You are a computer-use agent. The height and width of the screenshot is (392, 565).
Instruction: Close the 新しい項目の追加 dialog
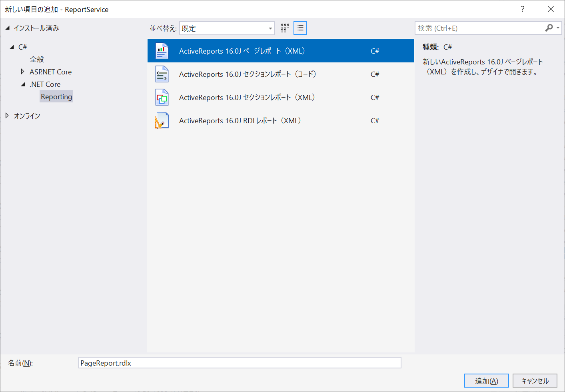(551, 9)
